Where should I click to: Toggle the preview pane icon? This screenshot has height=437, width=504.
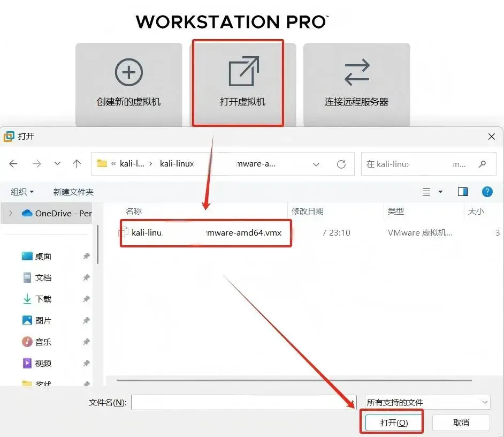point(463,192)
